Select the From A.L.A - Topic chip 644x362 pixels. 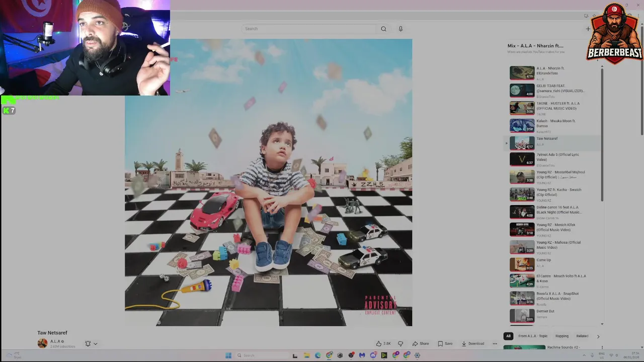pos(533,336)
